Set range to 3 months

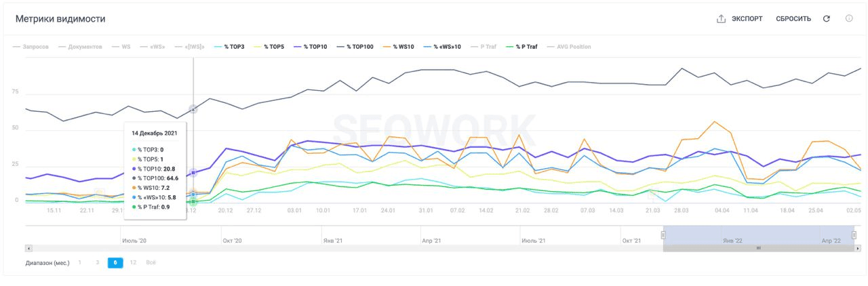97,262
